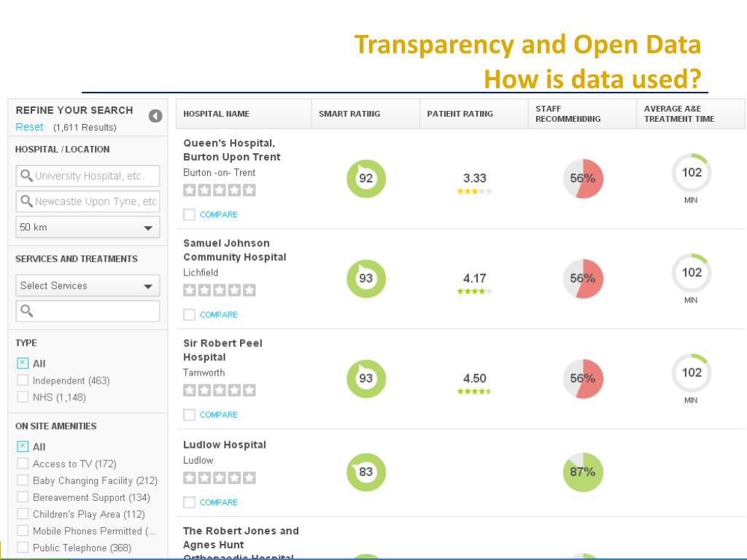
Task: Tick the Compare checkbox for Sir Robert Peel Hospital
Action: coord(189,415)
